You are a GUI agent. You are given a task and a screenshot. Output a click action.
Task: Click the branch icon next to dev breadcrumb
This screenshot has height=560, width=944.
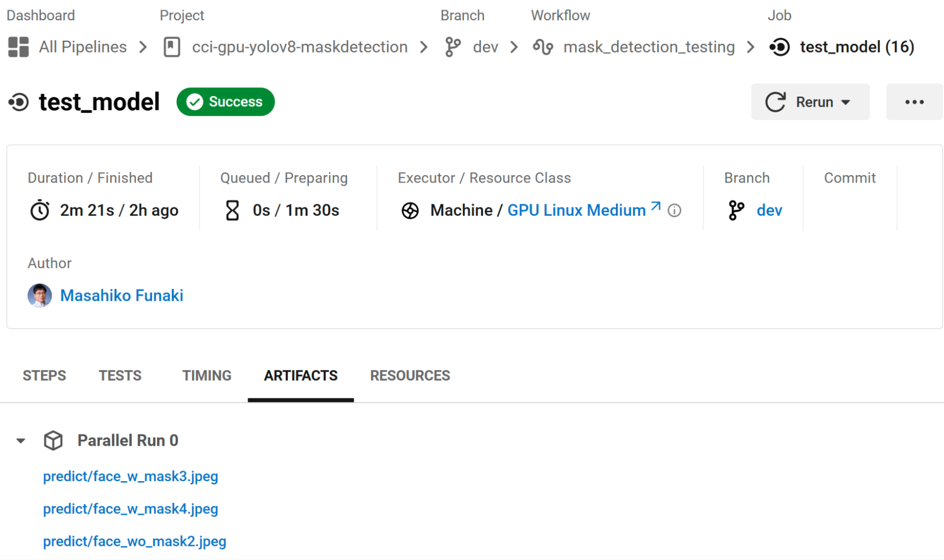pos(453,47)
